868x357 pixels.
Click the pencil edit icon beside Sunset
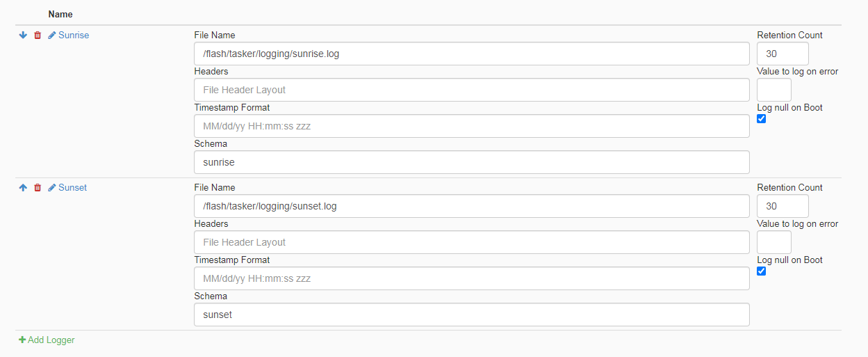52,187
